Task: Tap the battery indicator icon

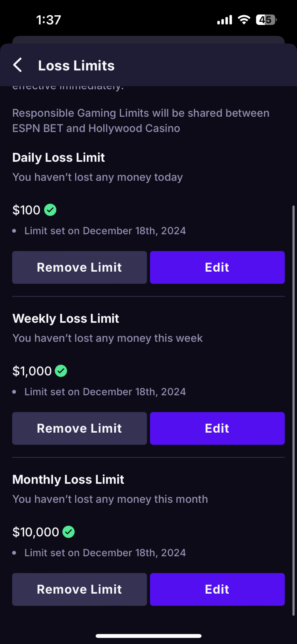Action: coord(266,20)
